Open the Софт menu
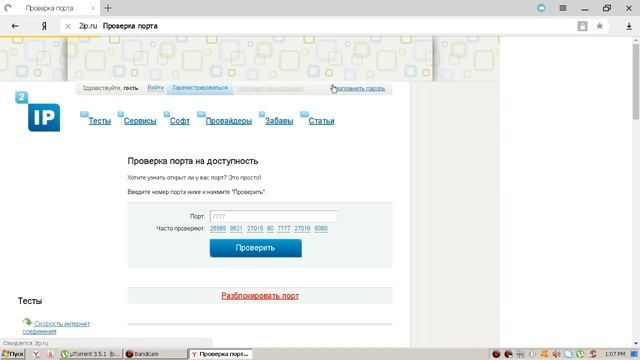The width and height of the screenshot is (640, 360). 180,121
